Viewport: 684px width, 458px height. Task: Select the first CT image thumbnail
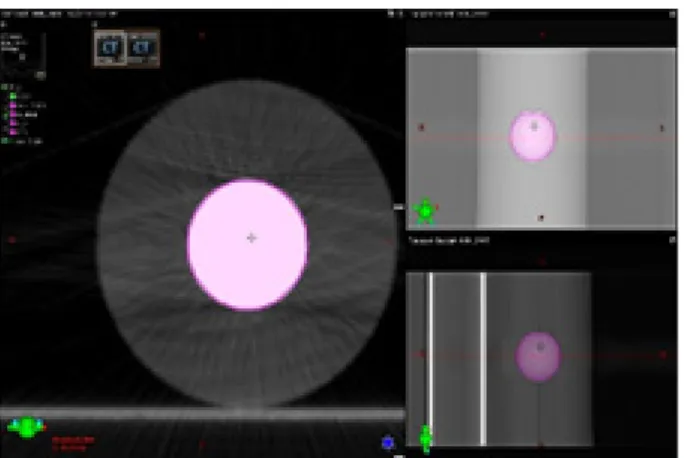pos(109,48)
